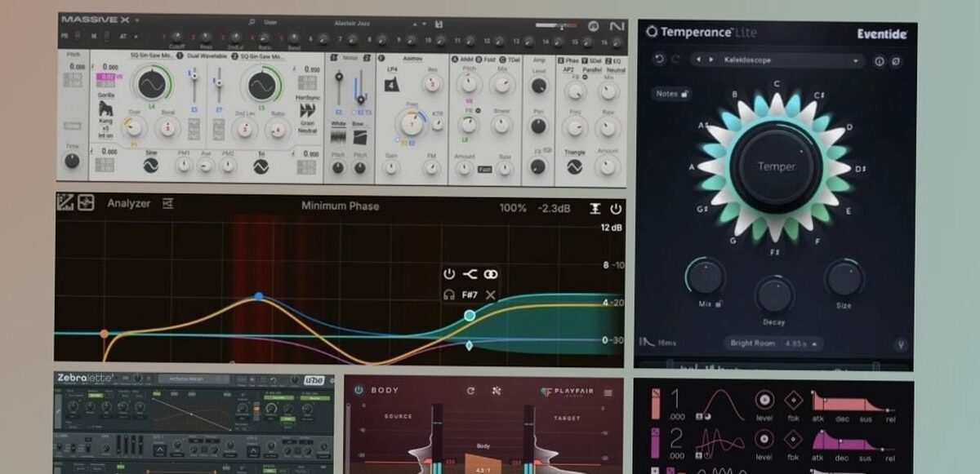The height and width of the screenshot is (474, 980).
Task: Open the Minimum Phase mode selector
Action: (341, 206)
